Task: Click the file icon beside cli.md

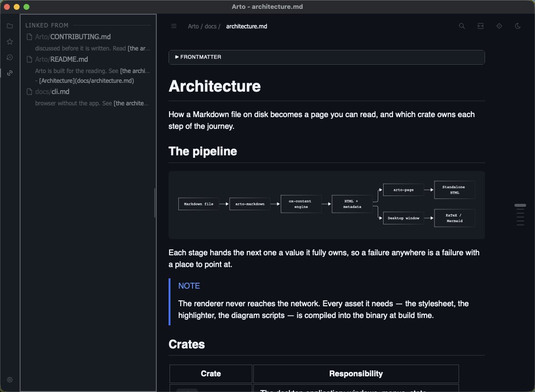Action: pyautogui.click(x=29, y=92)
